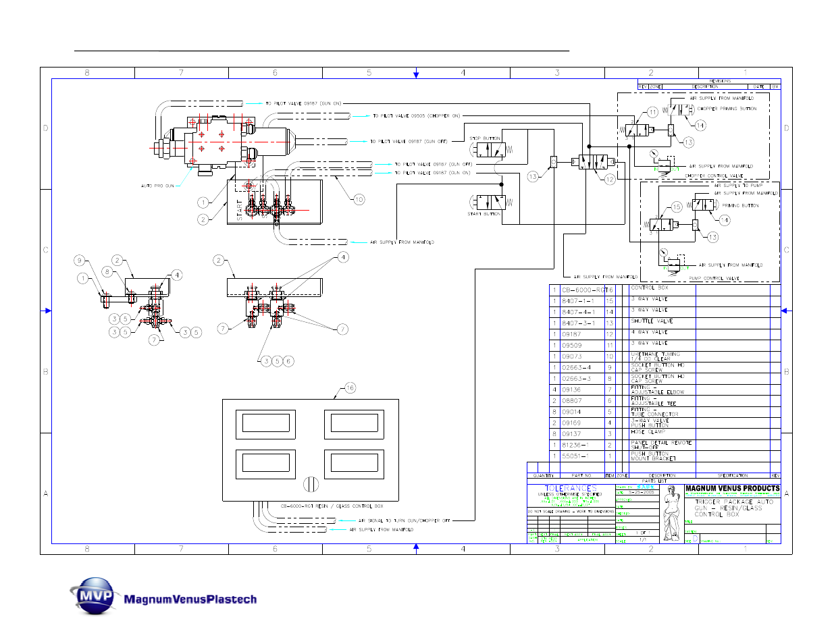This screenshot has height=644, width=834.
Task: Click AIR SUPPLY TO PUMP label
Action: point(738,186)
